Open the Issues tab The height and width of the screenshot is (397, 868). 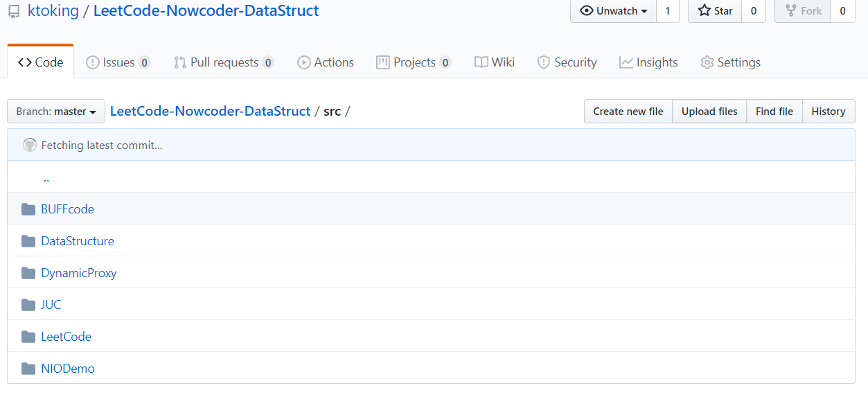[118, 62]
